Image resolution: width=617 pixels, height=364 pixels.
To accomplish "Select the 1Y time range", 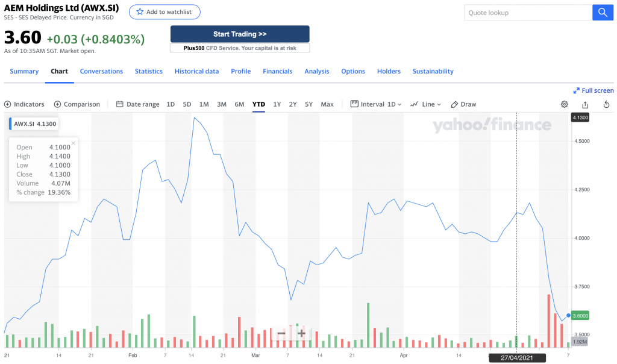I will [277, 104].
